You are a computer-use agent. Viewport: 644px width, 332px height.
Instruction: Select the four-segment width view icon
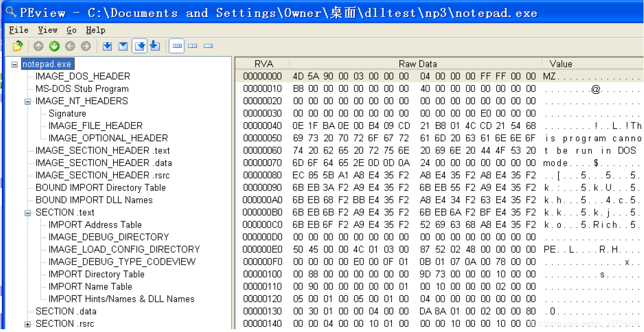(x=177, y=46)
